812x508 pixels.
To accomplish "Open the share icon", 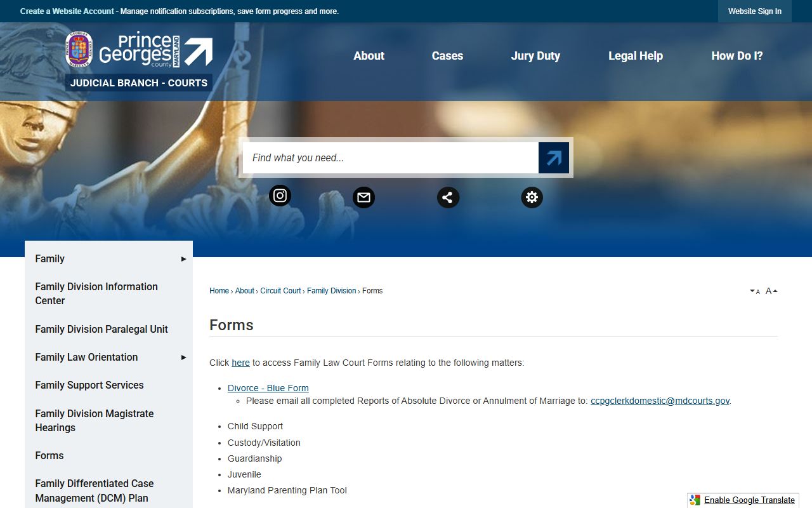I will point(448,197).
